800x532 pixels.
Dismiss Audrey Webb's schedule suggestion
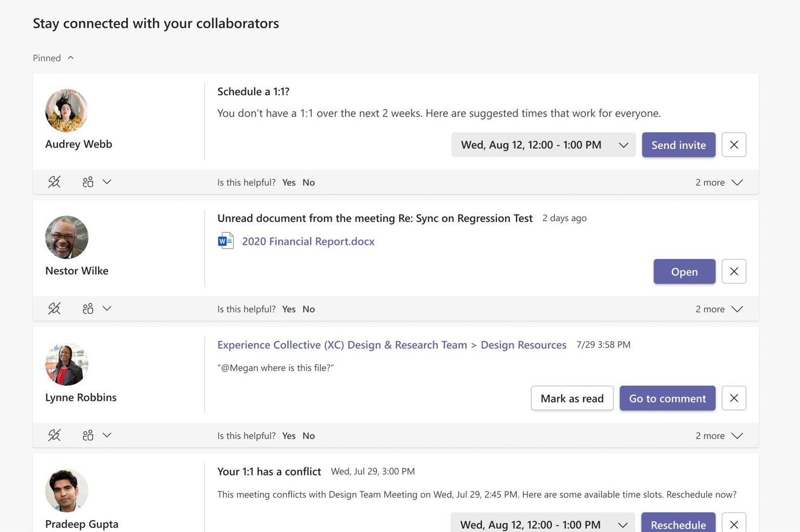(734, 145)
